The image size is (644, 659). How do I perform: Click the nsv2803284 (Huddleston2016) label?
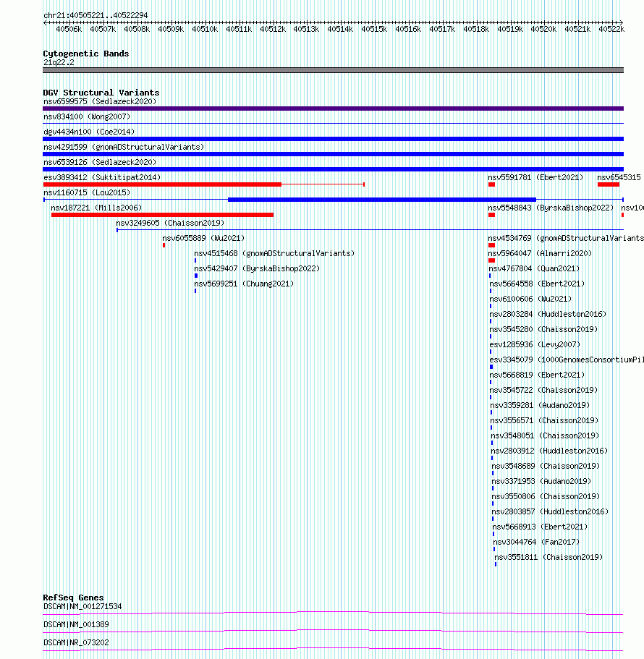coord(548,314)
